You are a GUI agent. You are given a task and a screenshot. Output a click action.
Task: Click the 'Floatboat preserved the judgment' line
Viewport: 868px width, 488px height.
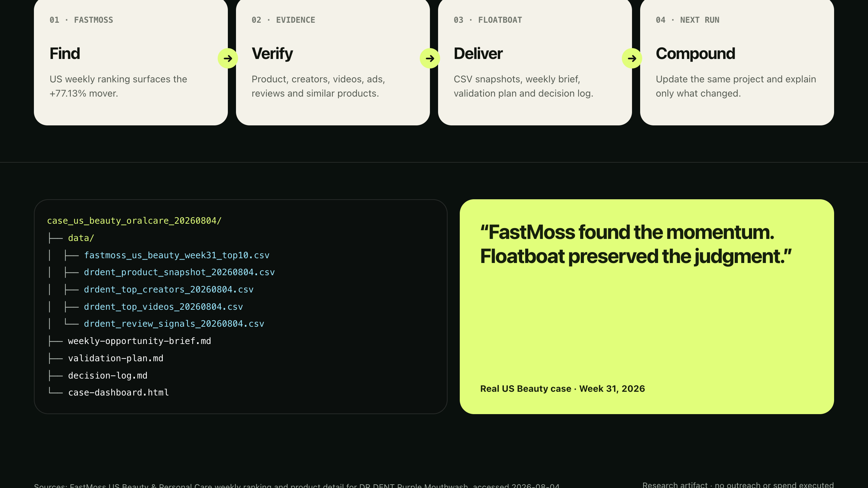636,256
